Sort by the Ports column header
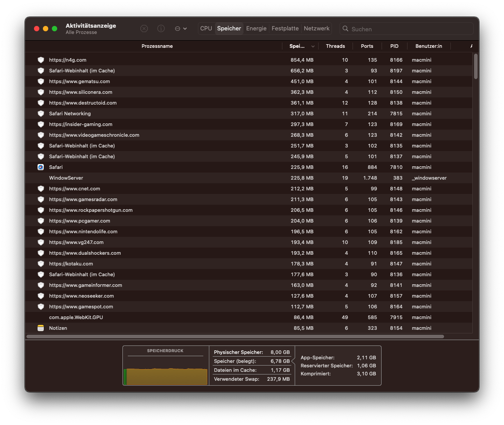The width and height of the screenshot is (504, 425). tap(367, 46)
